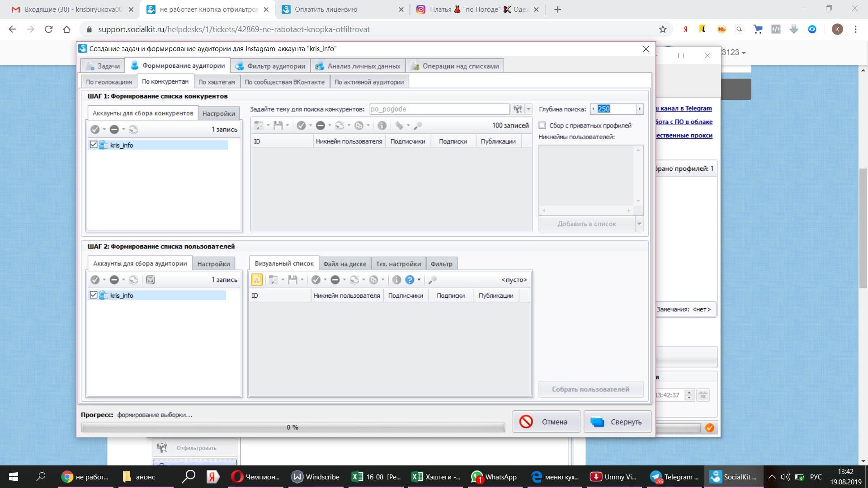Click highlighted yellow icon in Step 2 toolbar
Viewport: 868px width, 488px height.
257,280
